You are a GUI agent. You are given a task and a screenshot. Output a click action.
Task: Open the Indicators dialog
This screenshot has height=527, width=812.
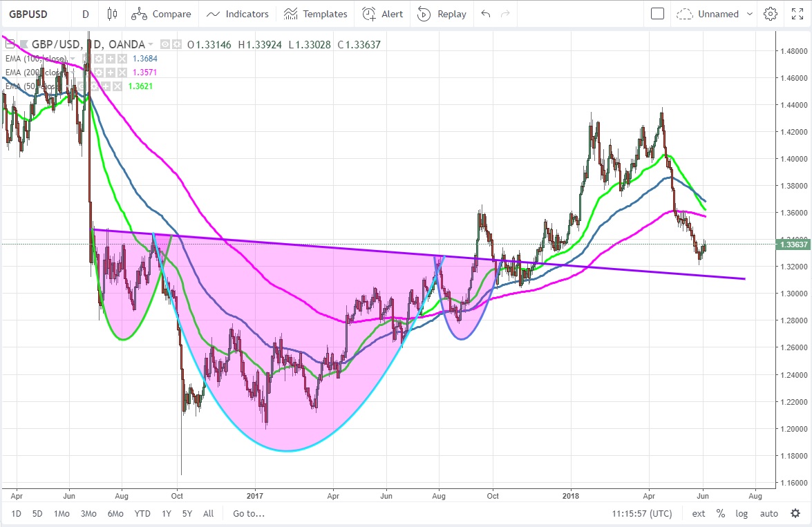click(238, 14)
